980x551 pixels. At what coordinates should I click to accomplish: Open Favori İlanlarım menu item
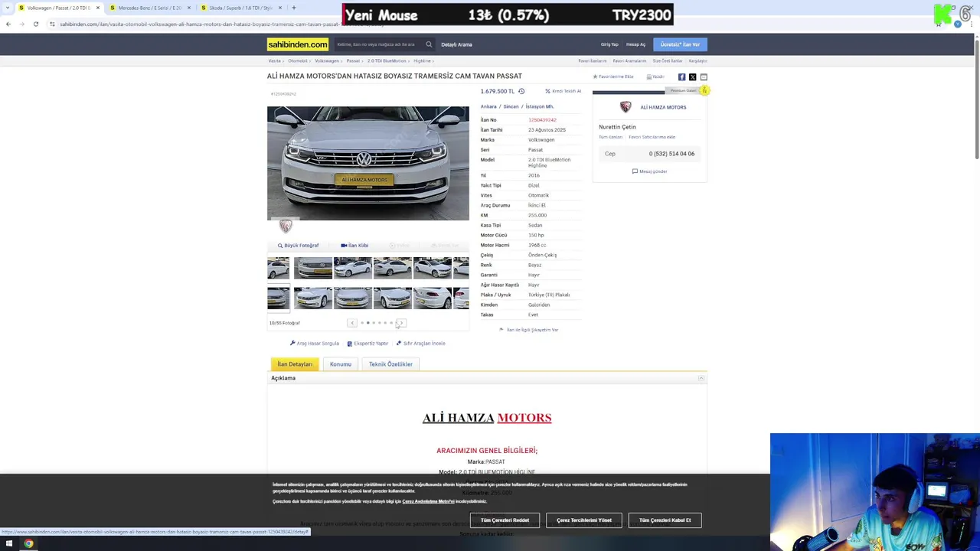[x=593, y=60]
